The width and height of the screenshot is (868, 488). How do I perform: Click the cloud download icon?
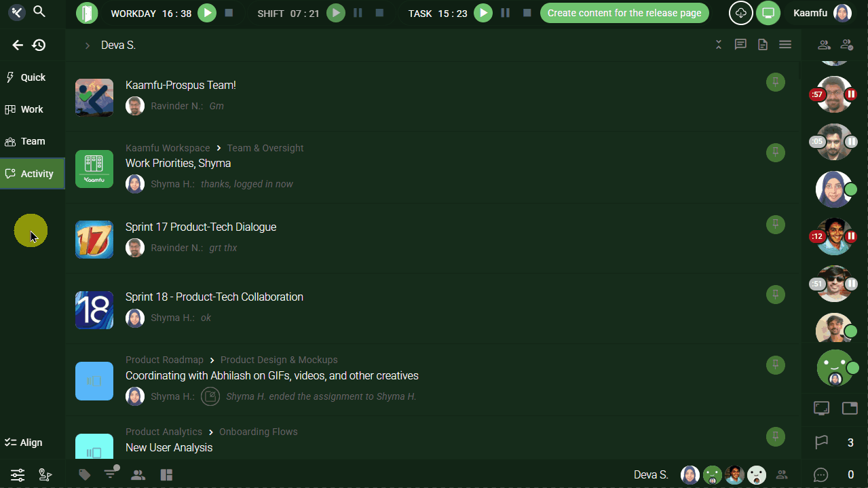point(741,13)
